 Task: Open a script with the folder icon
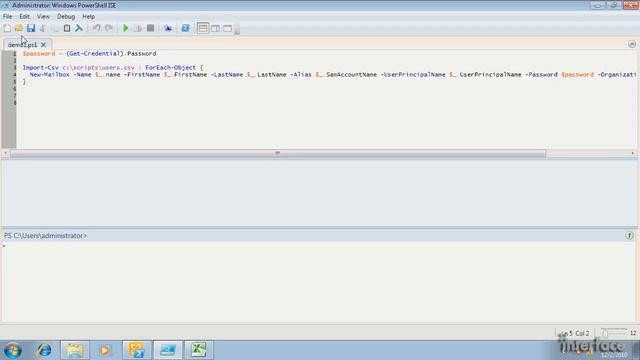(19, 28)
